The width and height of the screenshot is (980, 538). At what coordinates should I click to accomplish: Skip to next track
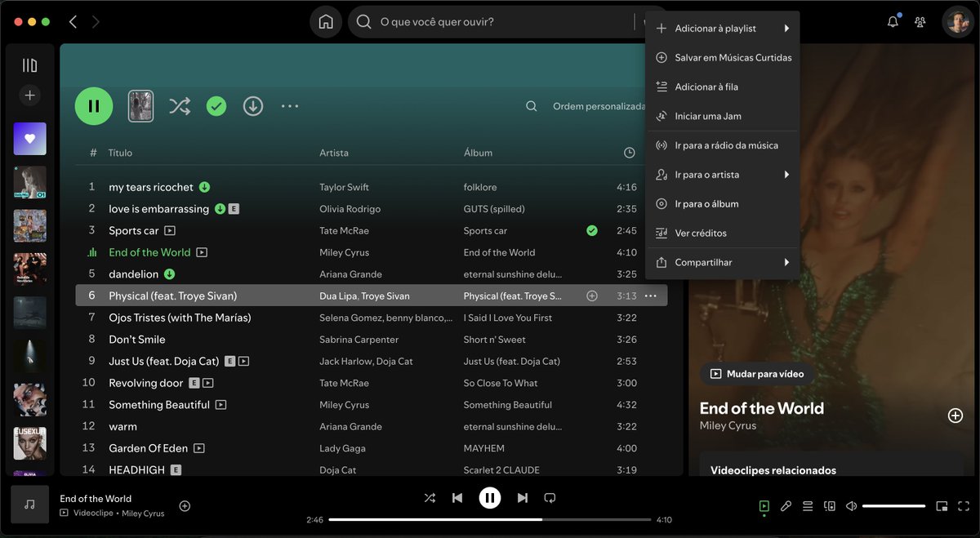[x=523, y=497]
